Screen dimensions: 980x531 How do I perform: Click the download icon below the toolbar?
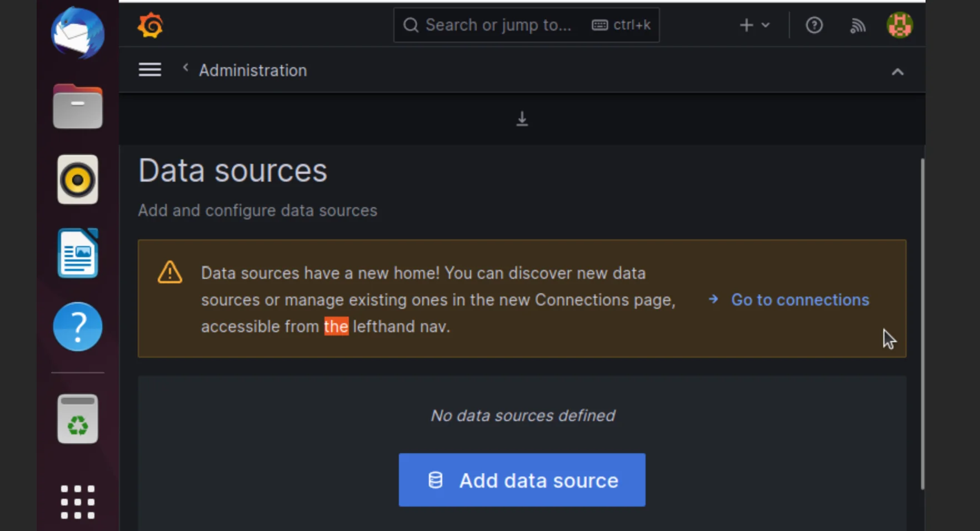coord(521,119)
